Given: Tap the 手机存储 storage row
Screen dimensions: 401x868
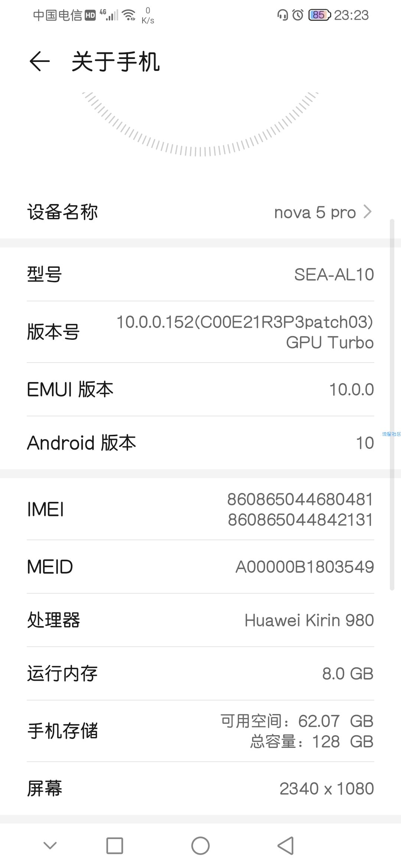Looking at the screenshot, I should [200, 731].
